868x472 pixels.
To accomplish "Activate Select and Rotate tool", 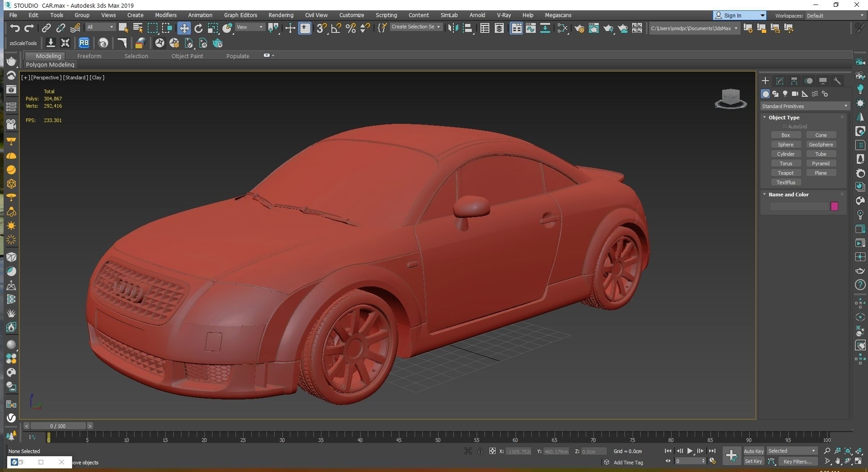I will pyautogui.click(x=198, y=28).
